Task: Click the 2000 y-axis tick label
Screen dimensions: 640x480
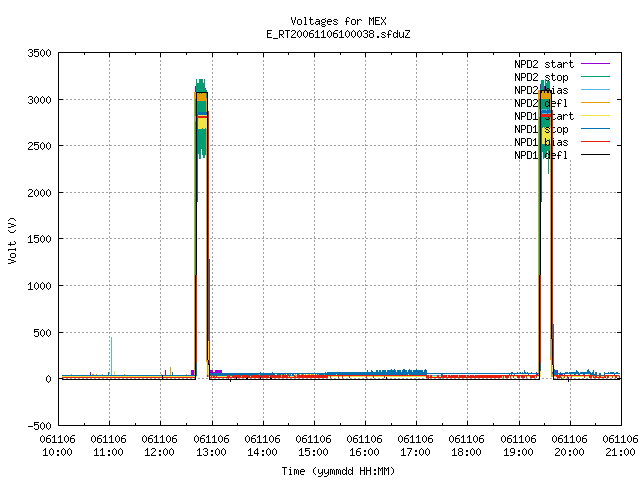Action: (40, 193)
